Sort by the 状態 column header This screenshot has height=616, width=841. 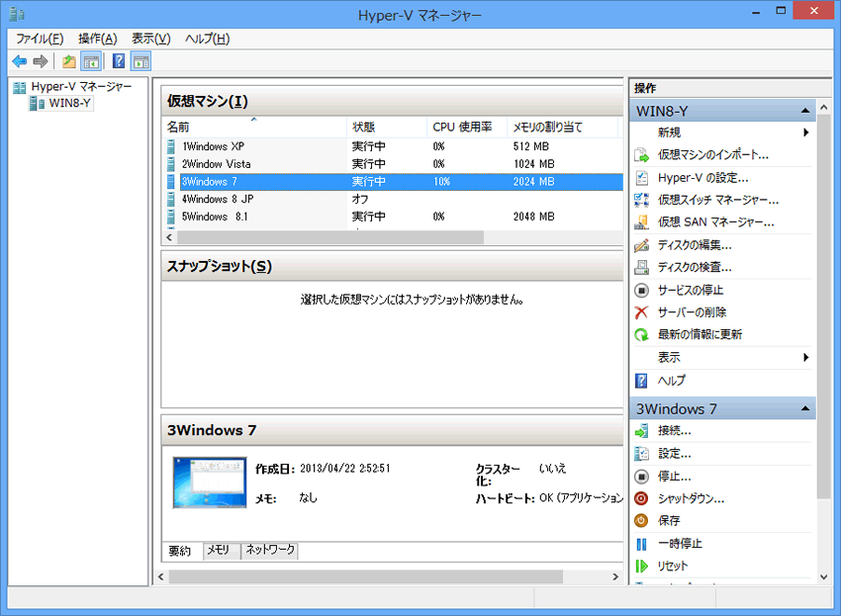387,128
